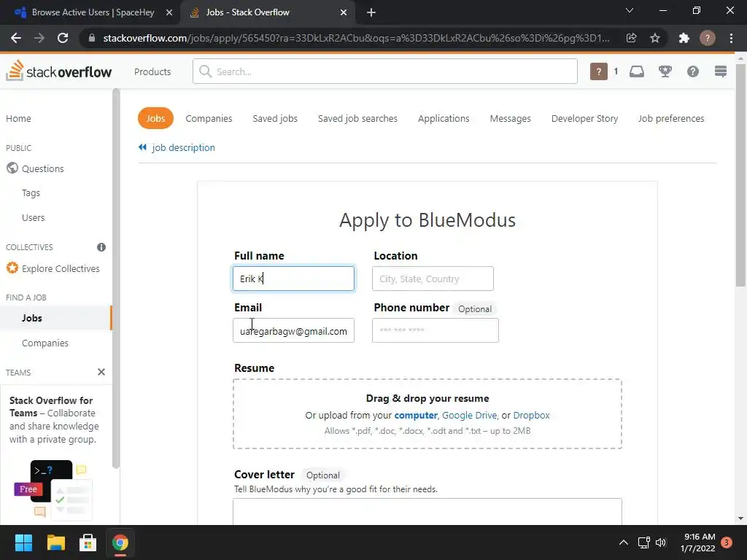Open Questions in the sidebar
The image size is (747, 560).
[x=42, y=168]
